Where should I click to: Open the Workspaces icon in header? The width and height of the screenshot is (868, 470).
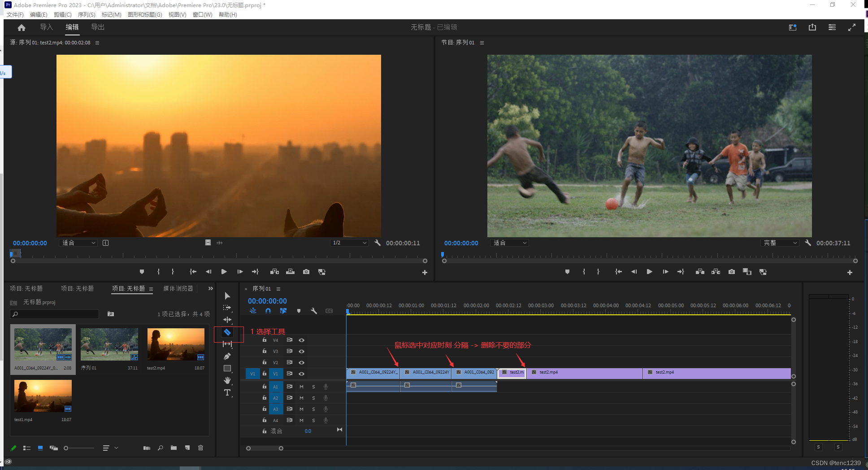coord(793,27)
